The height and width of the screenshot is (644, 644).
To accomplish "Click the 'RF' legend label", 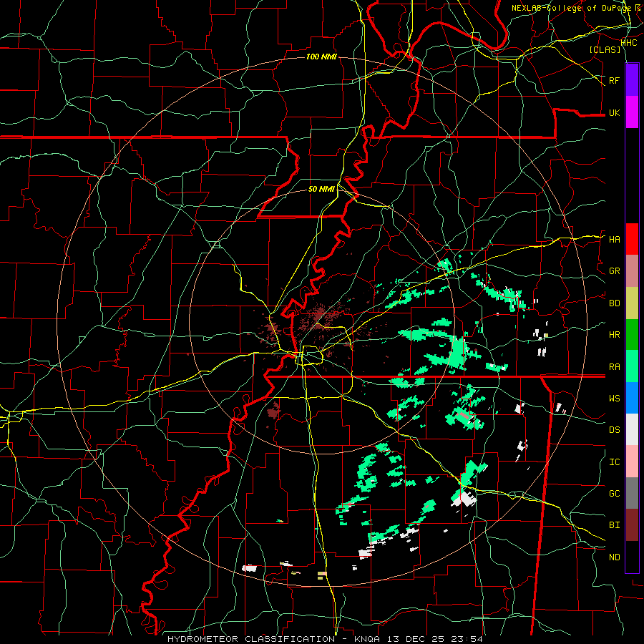I will [x=614, y=80].
